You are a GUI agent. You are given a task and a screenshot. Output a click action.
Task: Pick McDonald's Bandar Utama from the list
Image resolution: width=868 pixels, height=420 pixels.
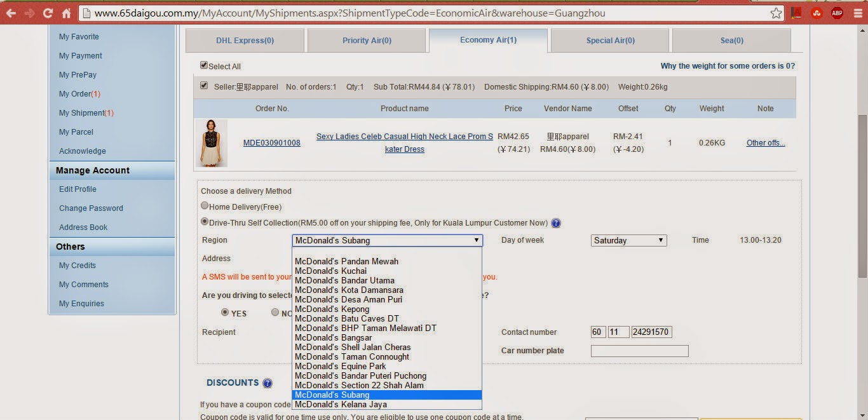coord(387,280)
